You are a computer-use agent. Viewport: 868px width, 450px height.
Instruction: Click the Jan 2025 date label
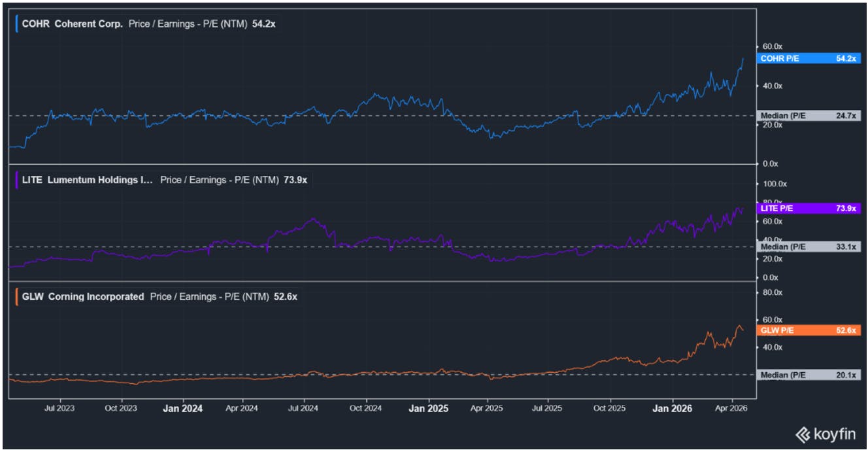click(x=428, y=408)
